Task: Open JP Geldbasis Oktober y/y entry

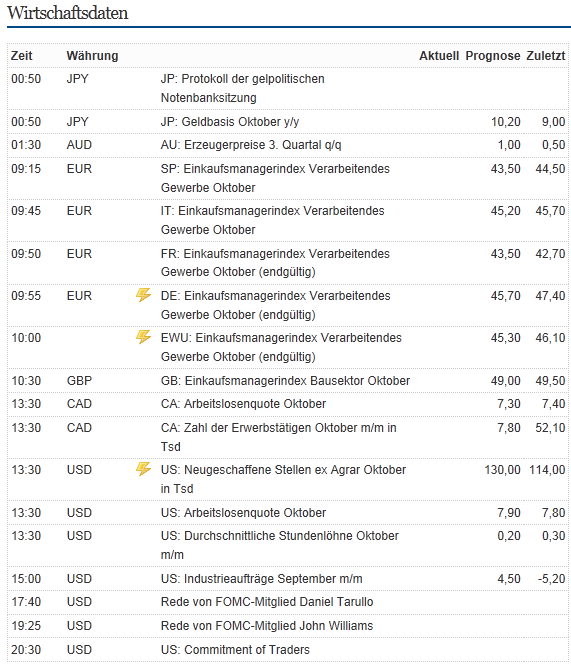Action: point(288,122)
